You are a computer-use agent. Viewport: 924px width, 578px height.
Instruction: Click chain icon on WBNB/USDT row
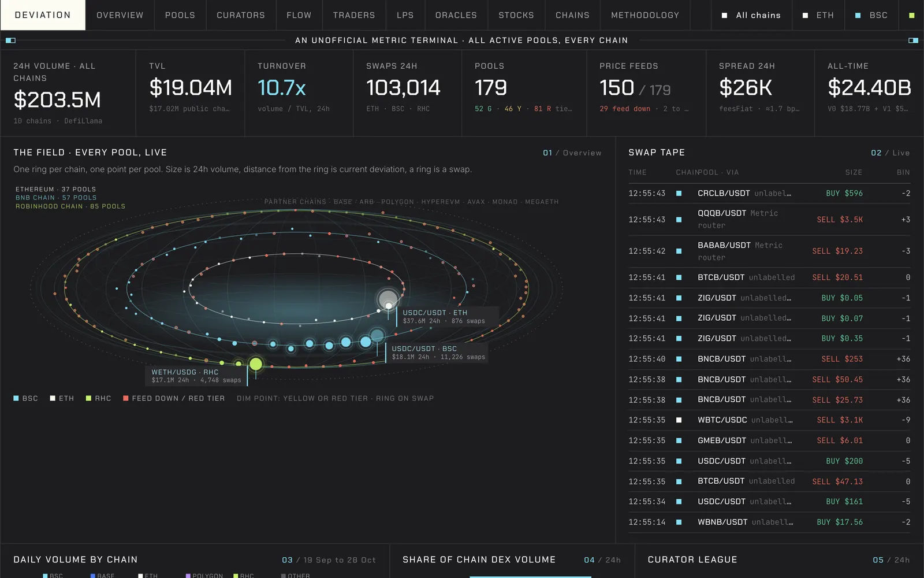click(679, 522)
